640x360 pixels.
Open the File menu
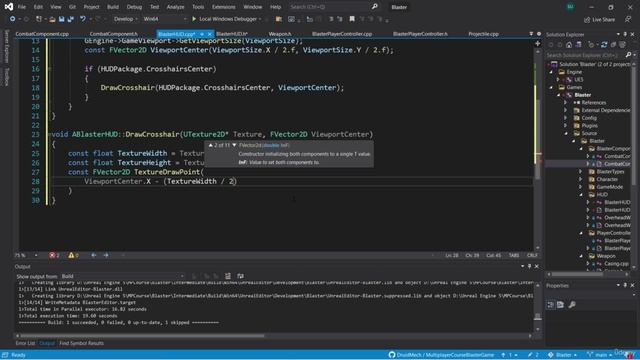click(22, 7)
